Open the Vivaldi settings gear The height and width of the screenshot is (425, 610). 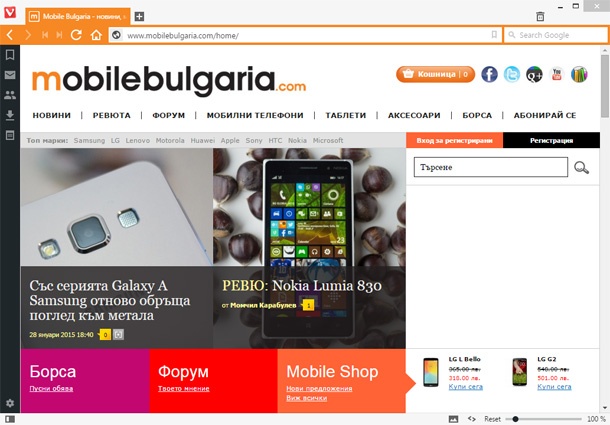pyautogui.click(x=10, y=403)
